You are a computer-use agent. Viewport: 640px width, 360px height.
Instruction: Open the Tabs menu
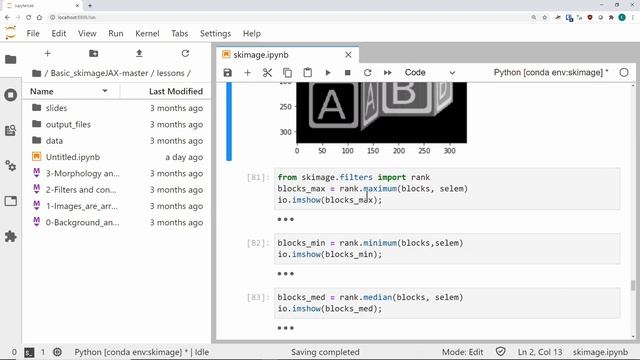[180, 33]
